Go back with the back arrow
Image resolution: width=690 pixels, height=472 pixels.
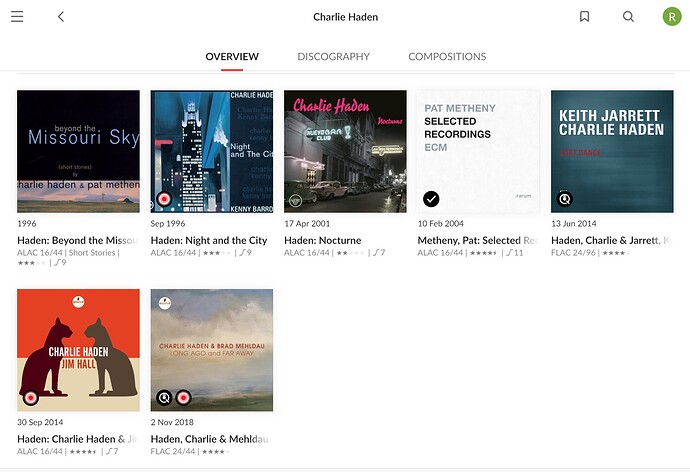[61, 17]
